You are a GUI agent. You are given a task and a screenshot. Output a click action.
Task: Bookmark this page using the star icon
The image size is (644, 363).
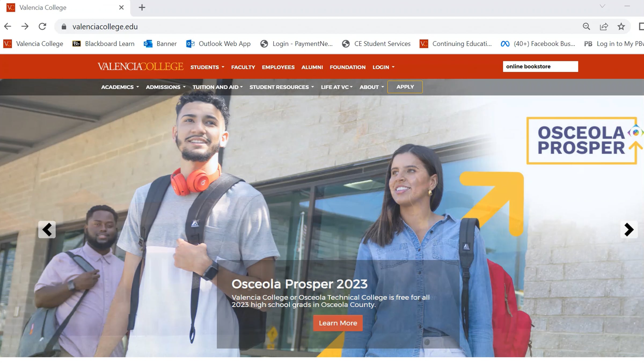pos(621,26)
